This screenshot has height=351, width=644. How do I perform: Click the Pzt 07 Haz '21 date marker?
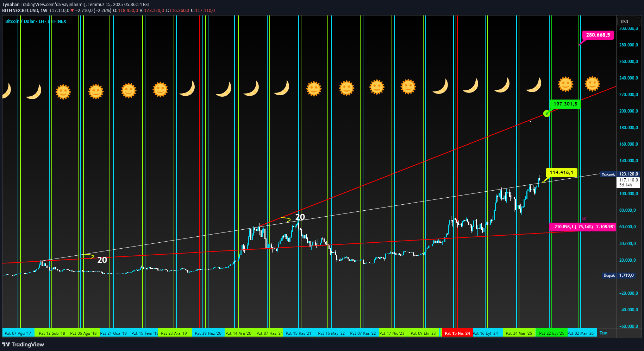(269, 333)
